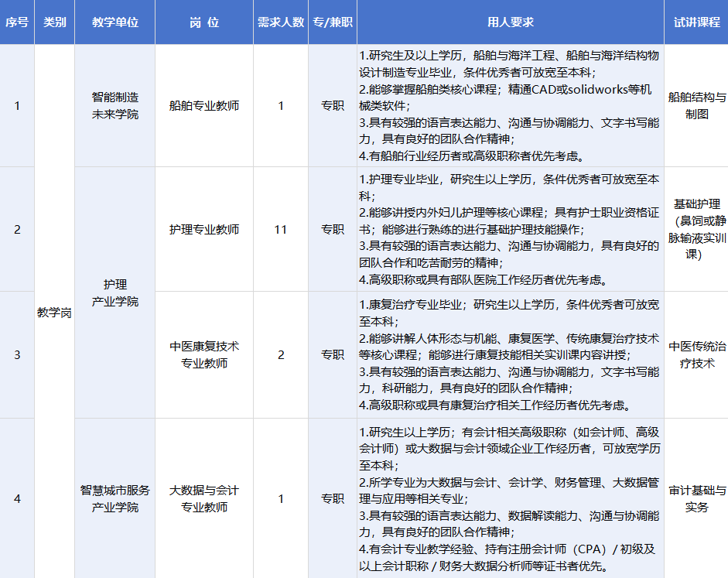This screenshot has height=578, width=728.
Task: Click the 用人要求 column header
Action: (x=511, y=22)
